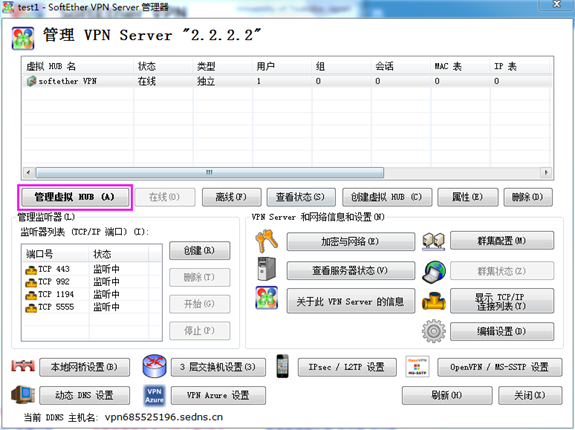Click the VPN Azure icon
Viewport: 575px width, 430px height.
[154, 395]
